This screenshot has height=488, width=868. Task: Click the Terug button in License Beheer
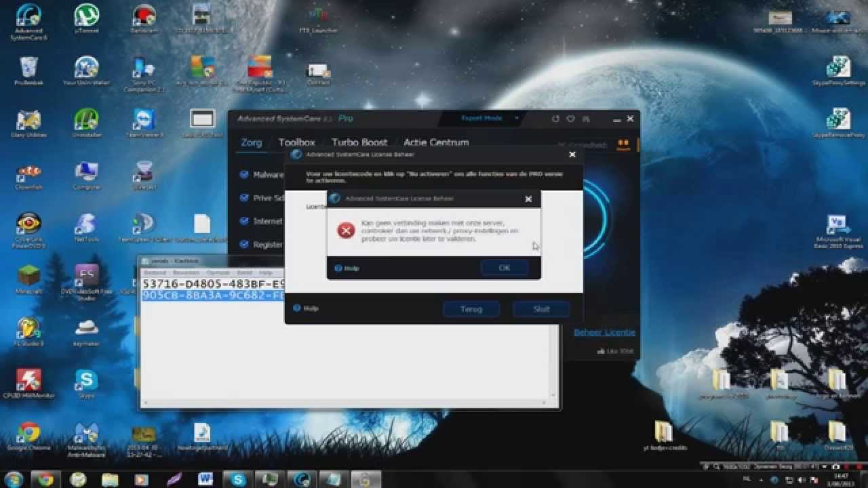(x=471, y=309)
